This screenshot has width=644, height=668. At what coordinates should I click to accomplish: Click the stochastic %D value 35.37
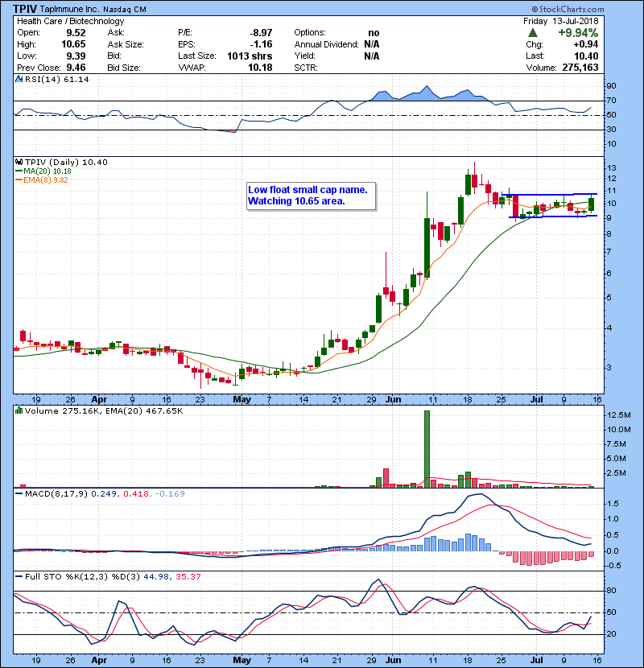(188, 576)
